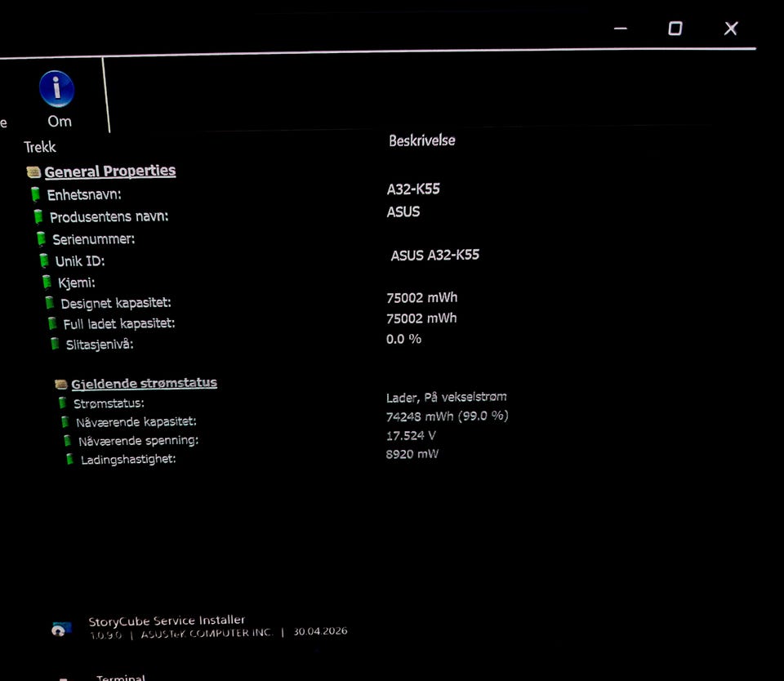This screenshot has width=784, height=681.
Task: Select the Ladingshastighet row label
Action: pos(128,459)
